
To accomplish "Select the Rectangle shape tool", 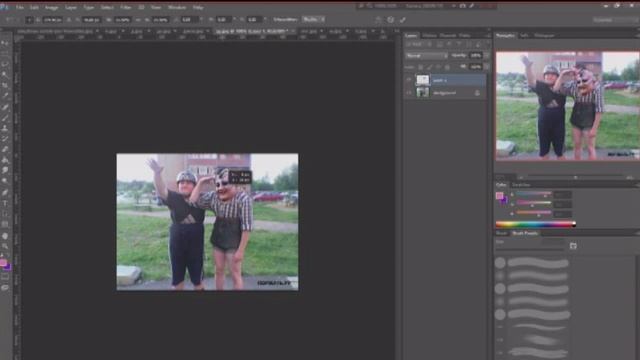I will click(x=5, y=224).
